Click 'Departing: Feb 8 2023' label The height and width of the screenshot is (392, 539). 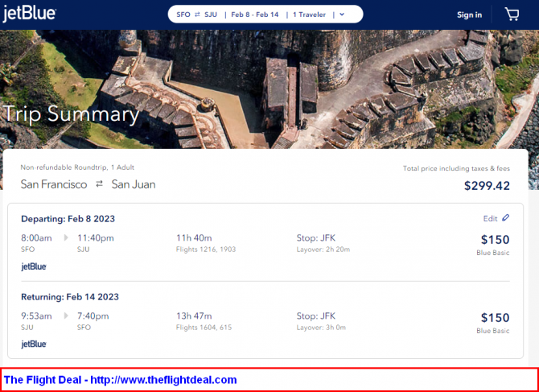[68, 219]
